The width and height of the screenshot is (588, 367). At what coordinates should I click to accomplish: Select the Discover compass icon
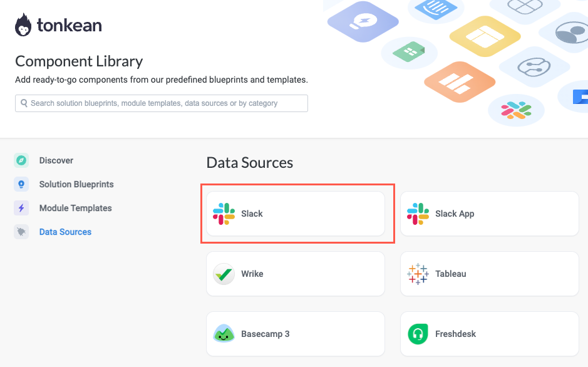click(21, 160)
